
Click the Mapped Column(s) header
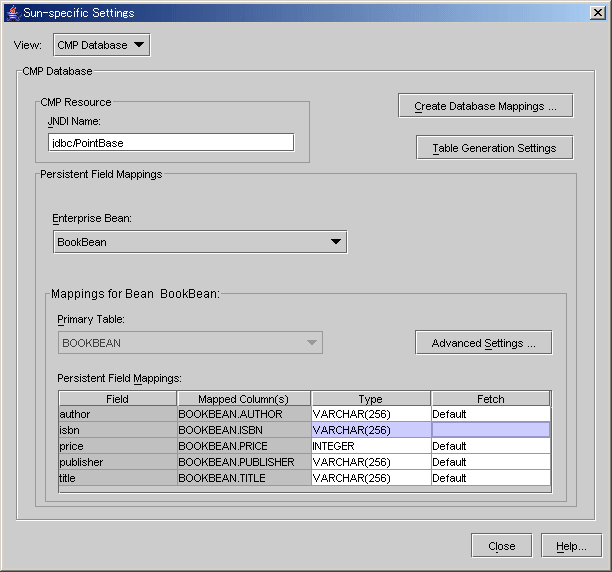pos(244,399)
